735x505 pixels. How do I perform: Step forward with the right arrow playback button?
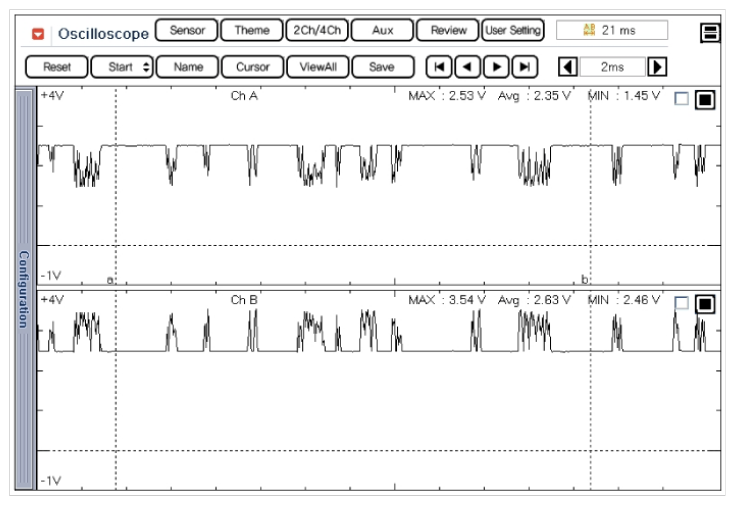click(496, 67)
